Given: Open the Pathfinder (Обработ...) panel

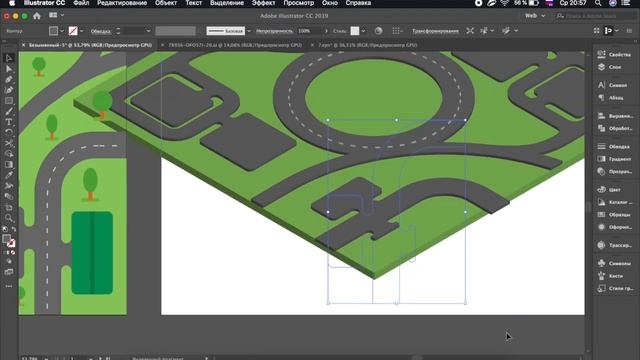Looking at the screenshot, I should click(614, 129).
